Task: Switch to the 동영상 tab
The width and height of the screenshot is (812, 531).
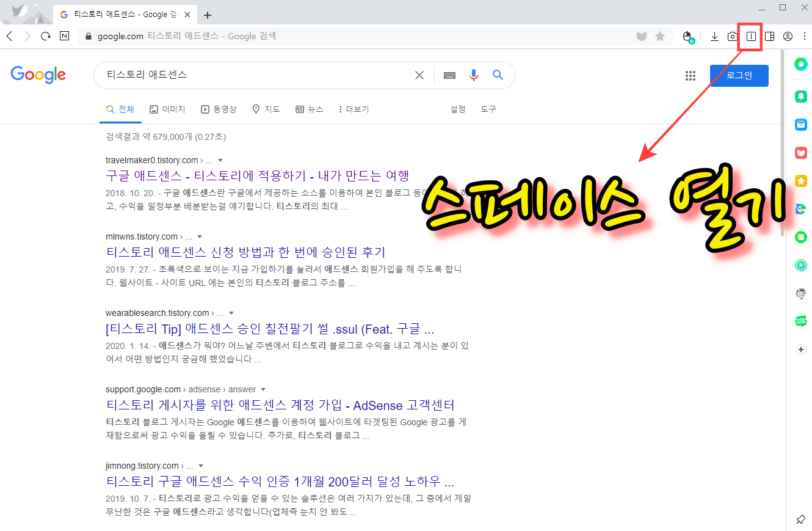Action: [x=219, y=109]
